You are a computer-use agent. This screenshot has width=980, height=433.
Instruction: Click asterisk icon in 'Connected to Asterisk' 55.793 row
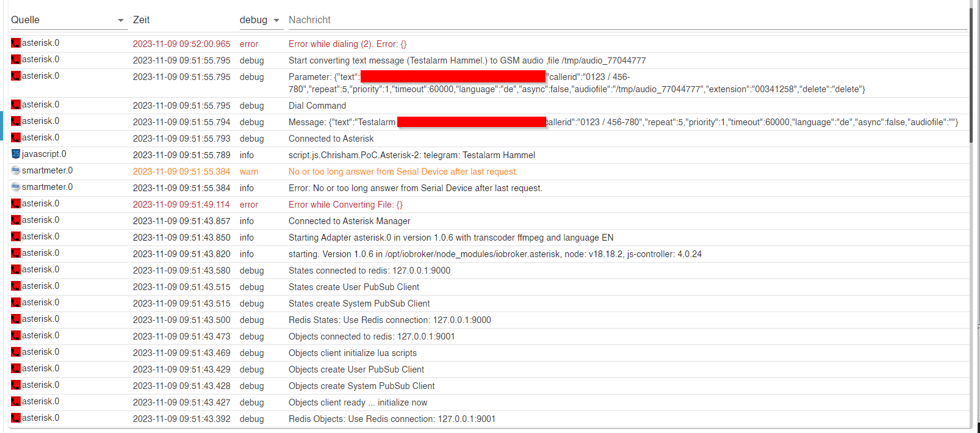(16, 137)
